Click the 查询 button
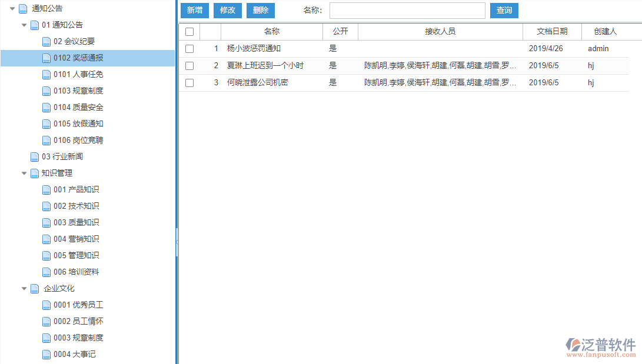Screen dimensions: 642x364 coord(504,10)
